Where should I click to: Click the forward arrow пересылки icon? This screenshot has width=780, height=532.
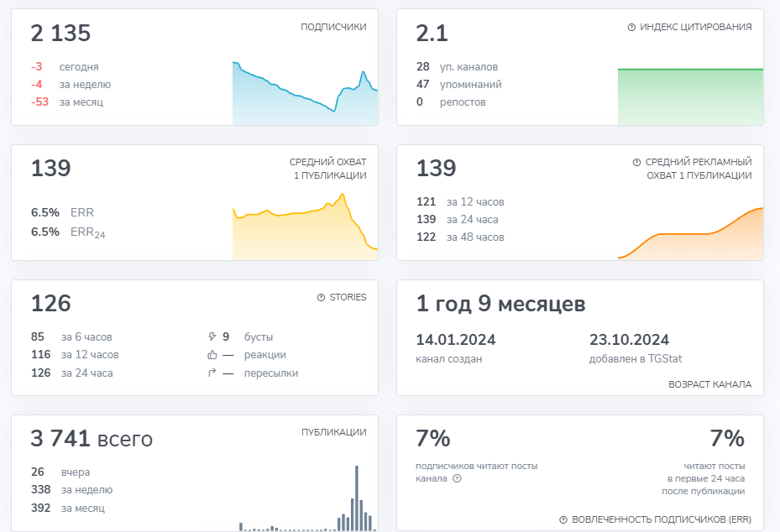212,373
